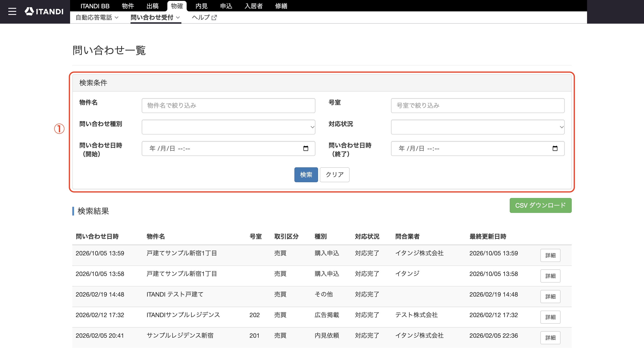Select the ITANDIサンプルレジデンス property name
The image size is (644, 350).
click(183, 315)
